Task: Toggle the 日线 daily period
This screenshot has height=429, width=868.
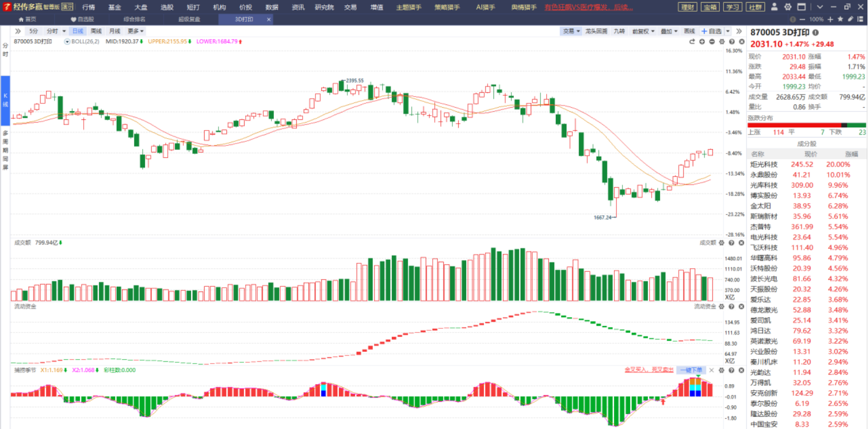Action: click(x=78, y=31)
